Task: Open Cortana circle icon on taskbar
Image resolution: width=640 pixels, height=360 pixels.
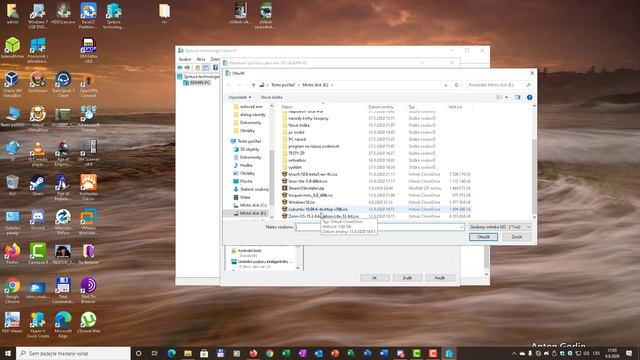Action: click(138, 353)
